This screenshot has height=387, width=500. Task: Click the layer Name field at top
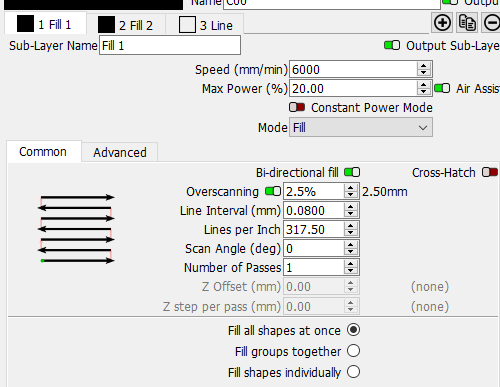pos(332,4)
